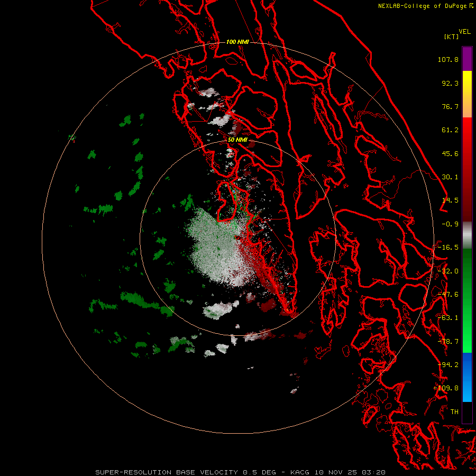Click the TH label on the scale
This screenshot has width=476, height=476.
tap(454, 412)
